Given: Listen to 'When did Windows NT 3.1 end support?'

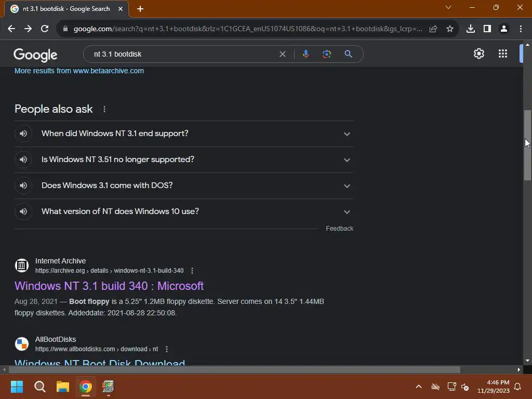Looking at the screenshot, I should pos(23,134).
